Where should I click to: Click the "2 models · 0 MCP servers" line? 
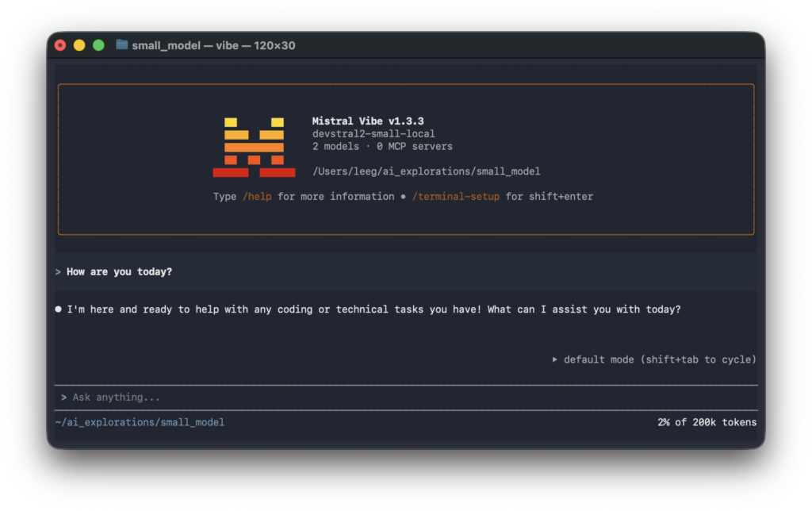point(382,146)
